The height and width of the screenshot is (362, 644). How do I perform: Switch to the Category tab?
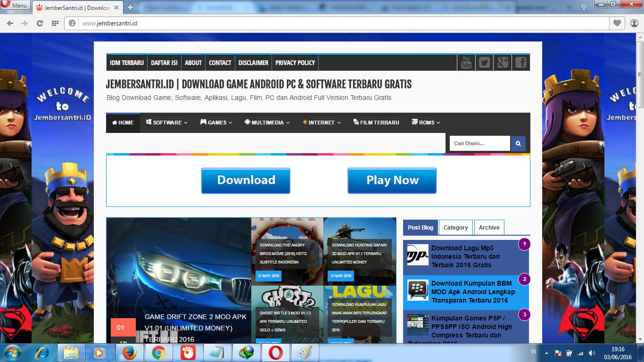pyautogui.click(x=455, y=227)
